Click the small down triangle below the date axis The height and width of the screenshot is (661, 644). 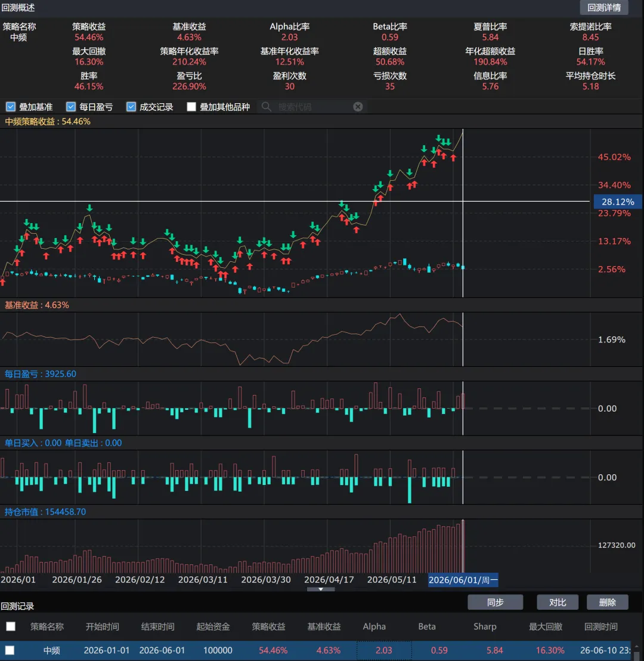click(x=321, y=589)
